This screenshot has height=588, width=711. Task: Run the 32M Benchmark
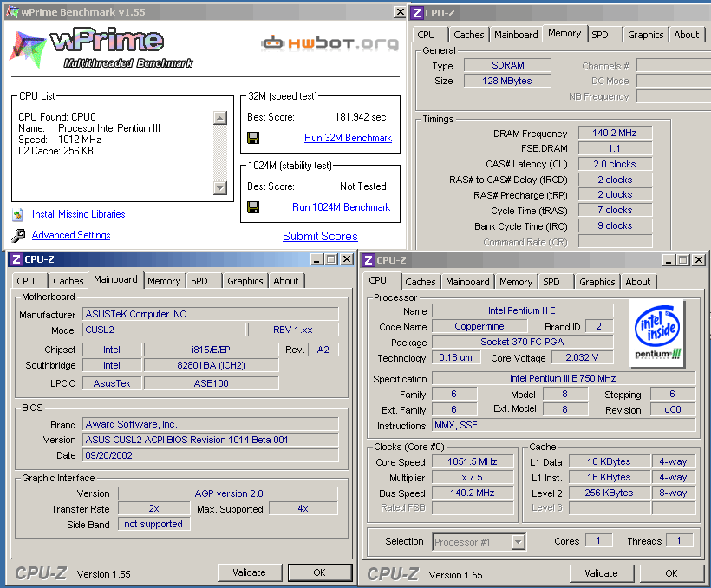point(348,138)
